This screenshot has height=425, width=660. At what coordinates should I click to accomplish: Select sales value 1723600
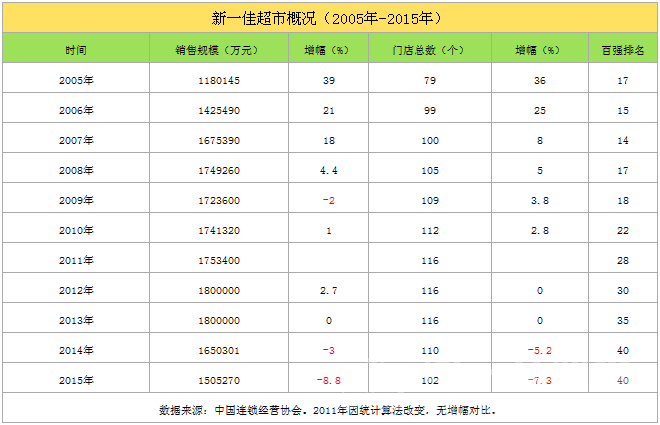(219, 201)
